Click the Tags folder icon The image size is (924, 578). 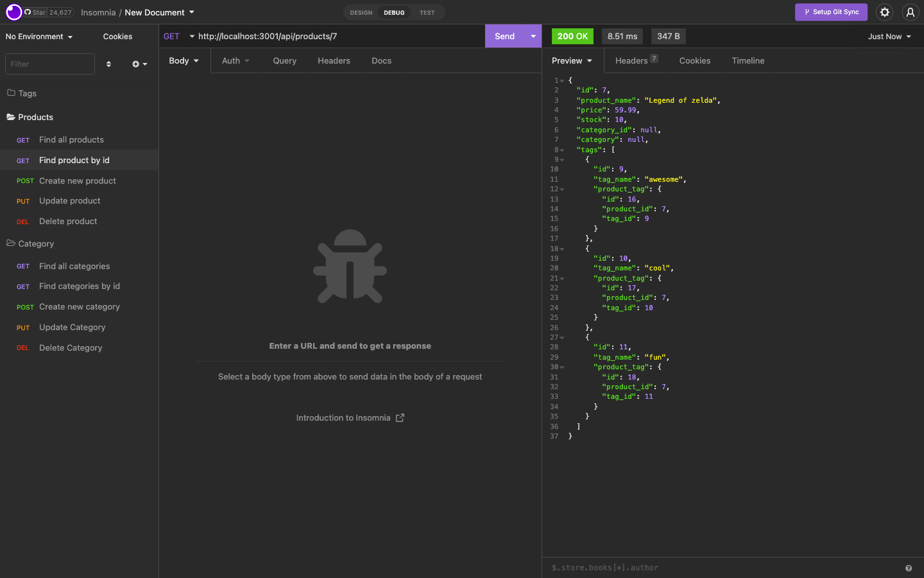pyautogui.click(x=11, y=93)
